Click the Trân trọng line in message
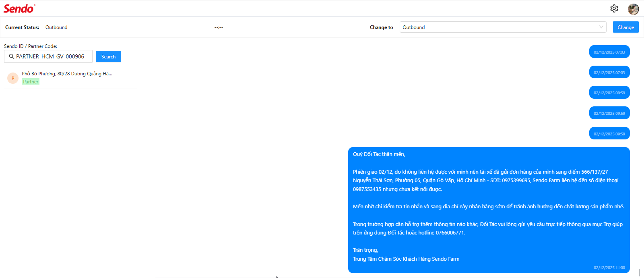The height and width of the screenshot is (278, 644). 365,250
